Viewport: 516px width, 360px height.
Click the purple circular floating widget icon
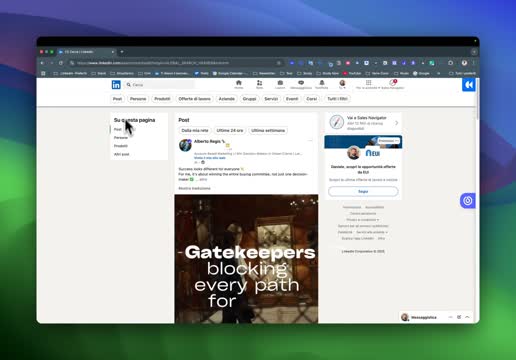click(468, 201)
